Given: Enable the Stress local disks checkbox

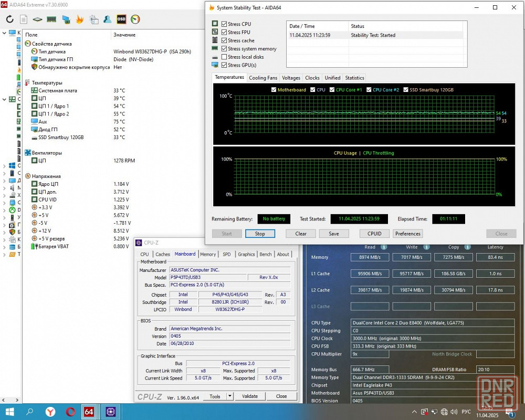Looking at the screenshot, I should point(224,57).
